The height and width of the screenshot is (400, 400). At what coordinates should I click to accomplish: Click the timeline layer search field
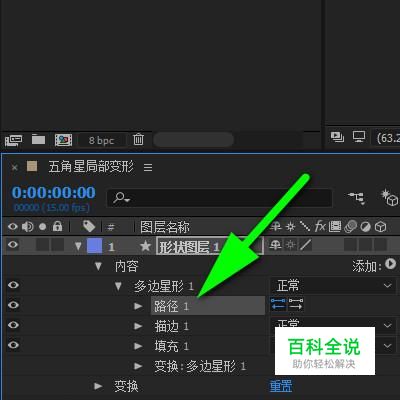pos(219,198)
